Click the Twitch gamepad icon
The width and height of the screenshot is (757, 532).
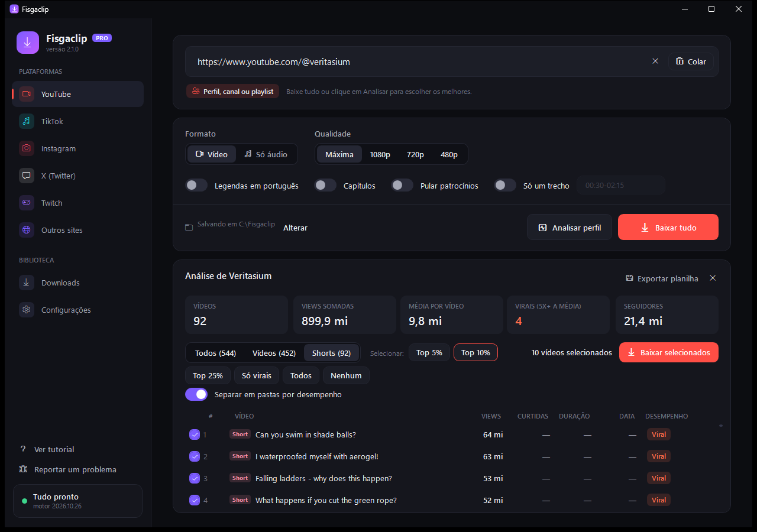click(x=27, y=203)
